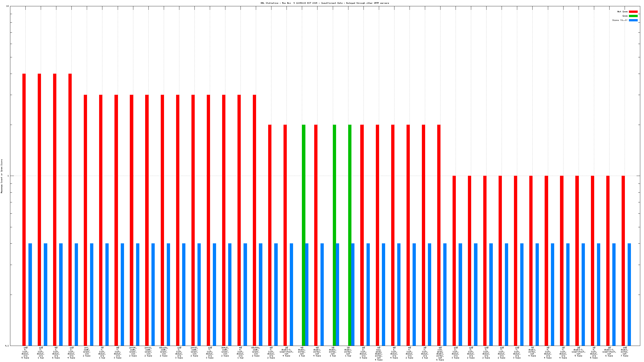The width and height of the screenshot is (644, 362).
Task: Click the 5@ 1.list.dnswl.org 6 hops label
Action: (x=56, y=352)
